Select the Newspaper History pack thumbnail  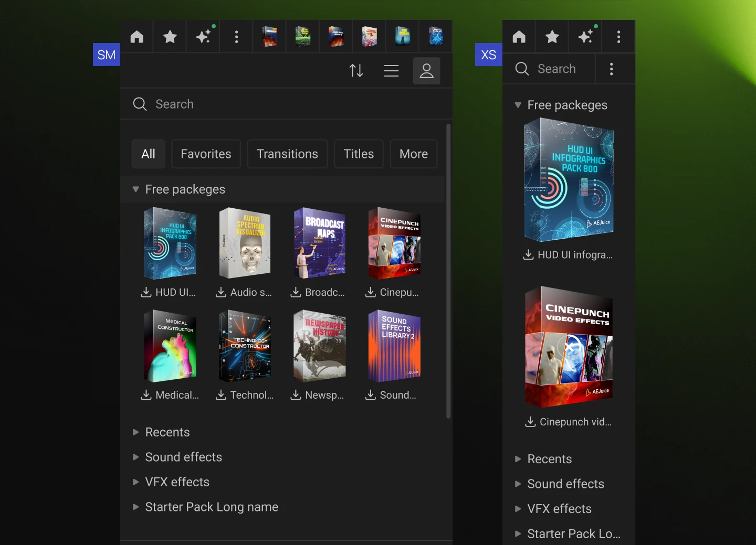pyautogui.click(x=320, y=346)
